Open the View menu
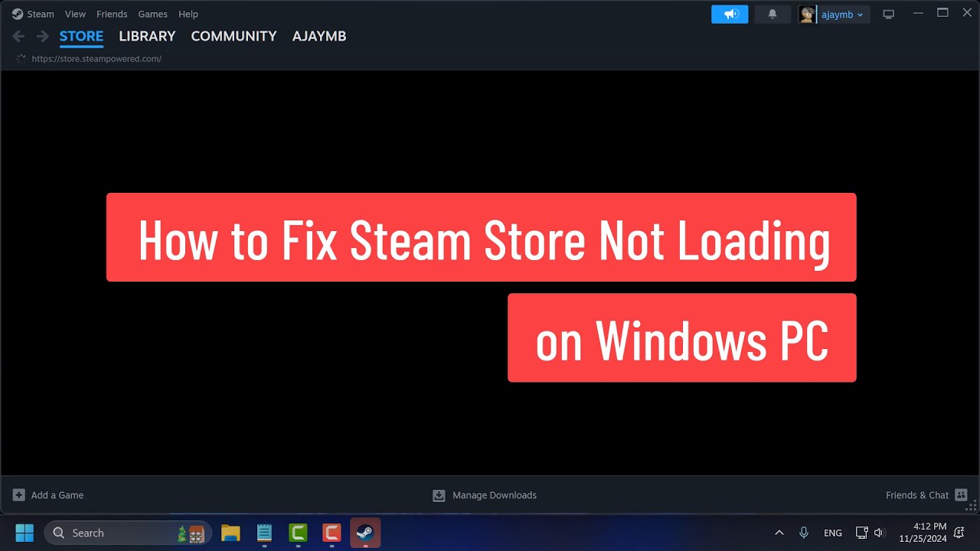980x551 pixels. coord(75,14)
